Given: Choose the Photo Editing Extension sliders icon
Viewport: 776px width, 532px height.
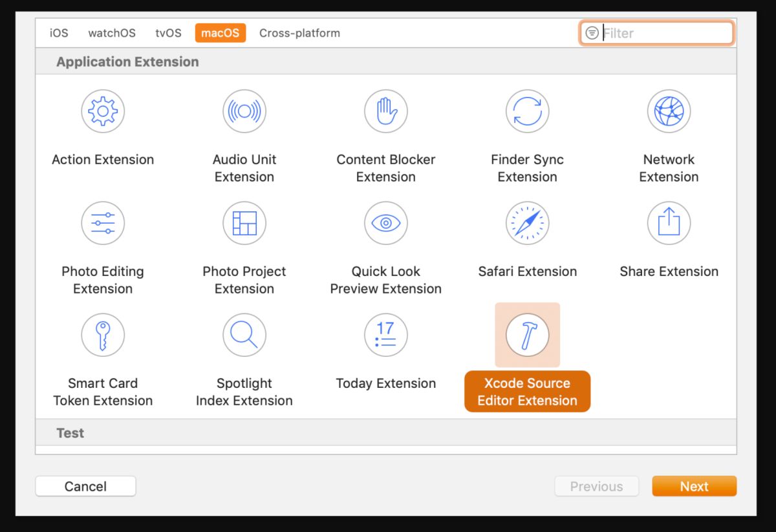Looking at the screenshot, I should 103,223.
